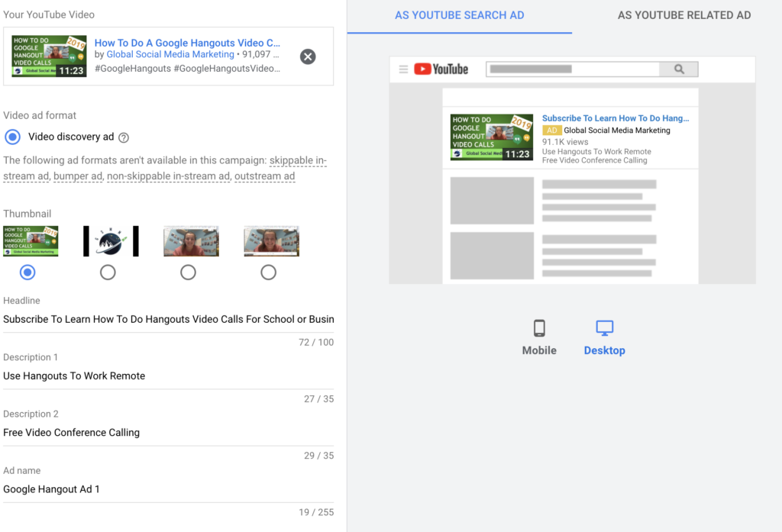Click the '19 / 255' character count
Image resolution: width=782 pixels, height=532 pixels.
pos(316,513)
